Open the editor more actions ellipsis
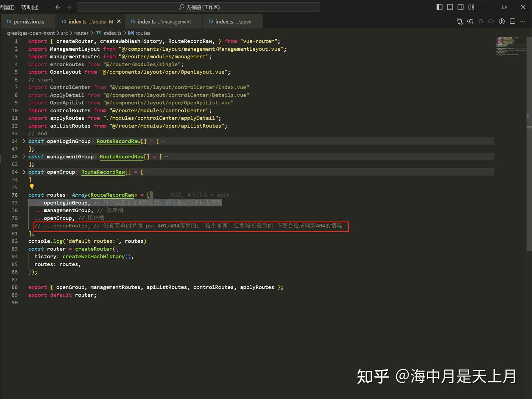532x399 pixels. click(x=523, y=21)
